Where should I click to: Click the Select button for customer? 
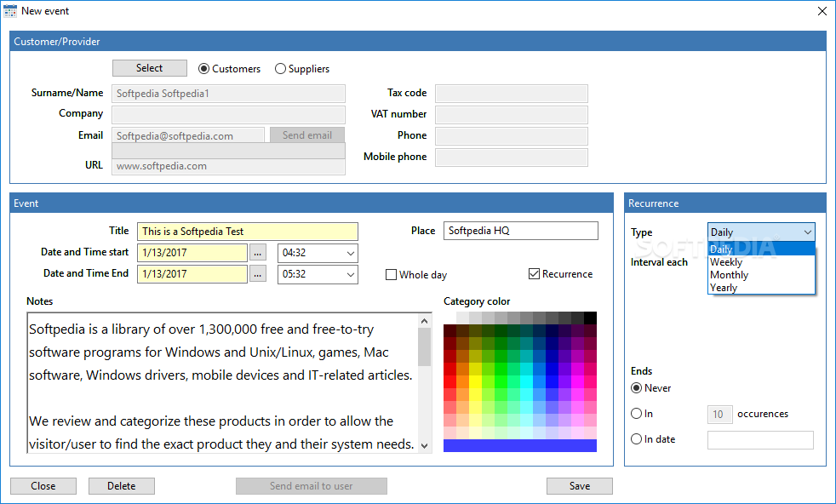[149, 68]
